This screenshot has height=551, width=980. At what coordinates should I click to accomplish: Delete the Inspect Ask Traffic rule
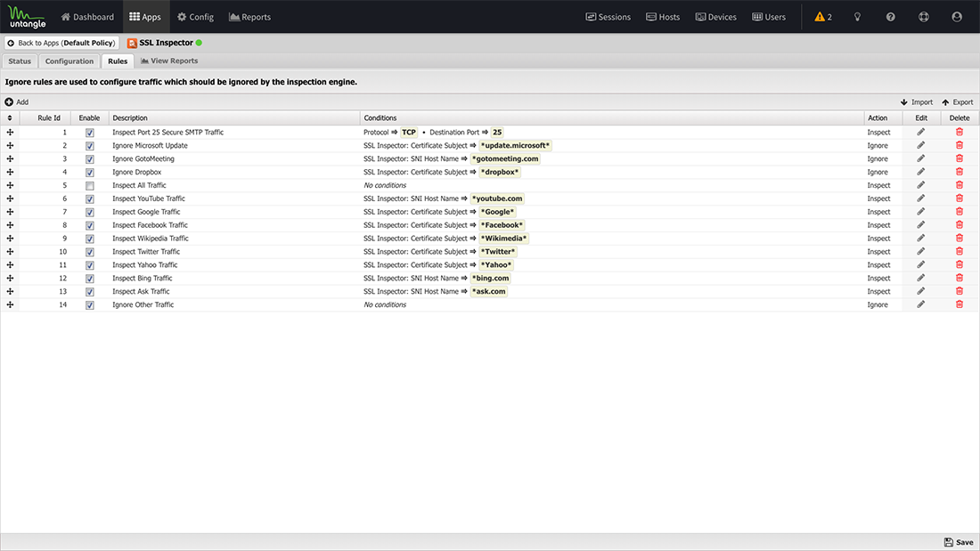coord(960,291)
